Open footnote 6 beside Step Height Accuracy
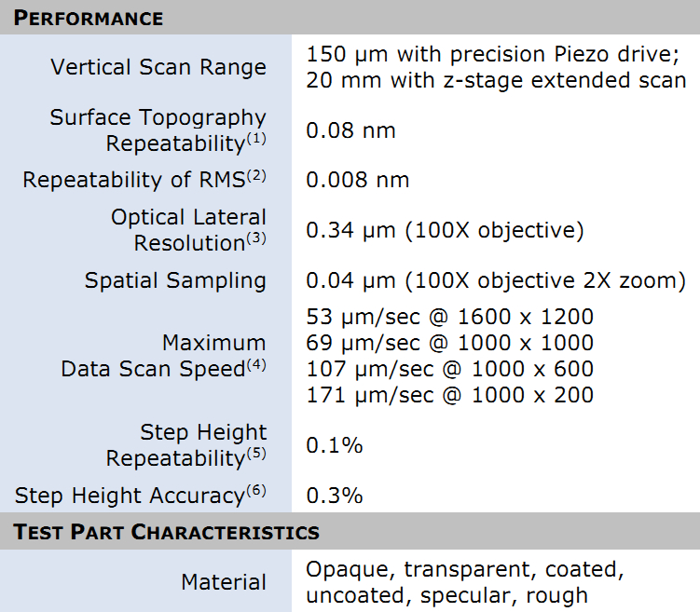Viewport: 700px width, 612px height. click(257, 491)
